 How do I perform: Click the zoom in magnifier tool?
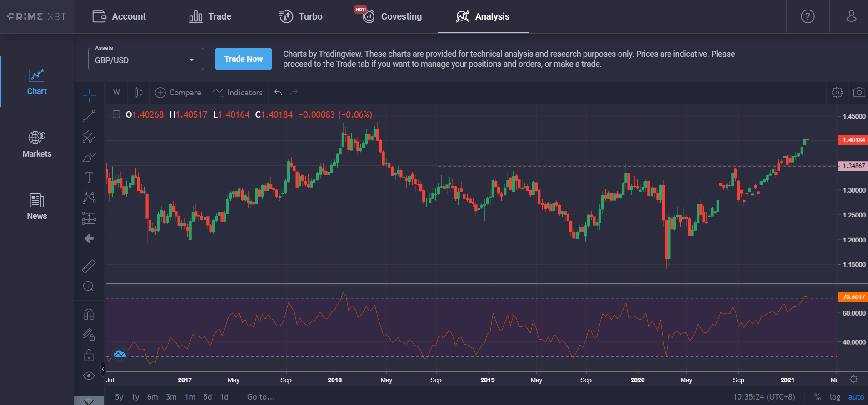point(89,286)
